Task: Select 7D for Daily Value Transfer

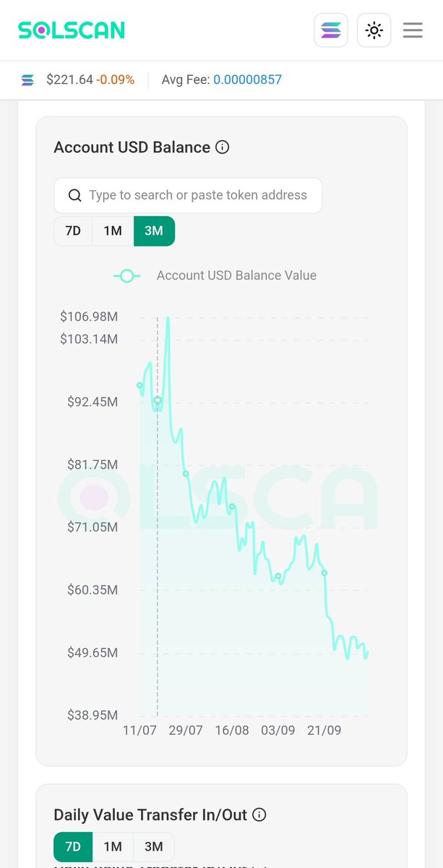Action: pos(73,846)
